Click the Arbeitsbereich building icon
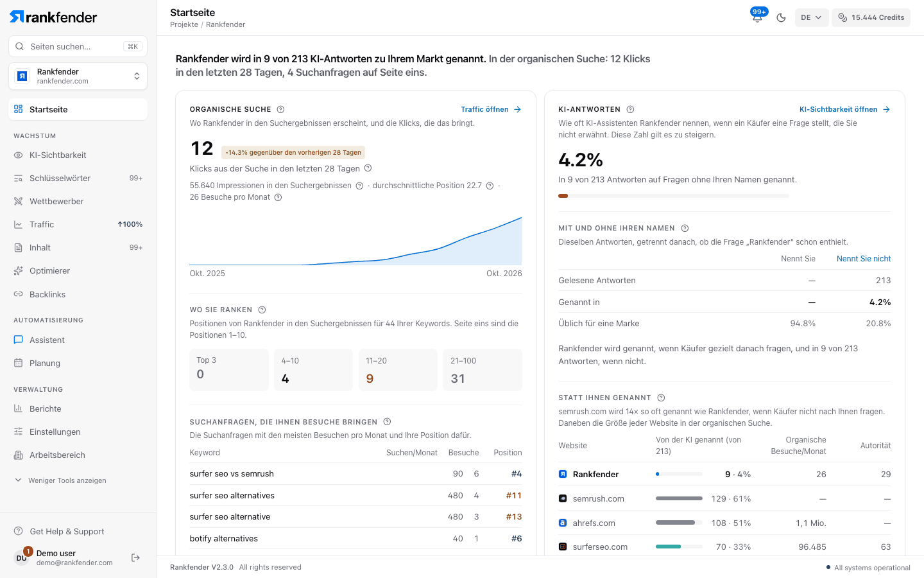The height and width of the screenshot is (578, 924). tap(18, 455)
